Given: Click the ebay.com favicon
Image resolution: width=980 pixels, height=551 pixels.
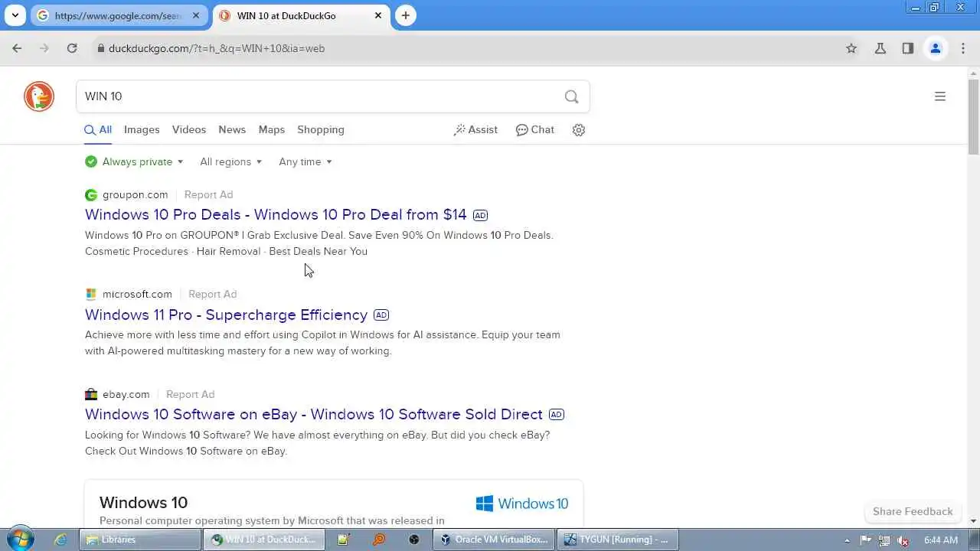Looking at the screenshot, I should tap(91, 395).
